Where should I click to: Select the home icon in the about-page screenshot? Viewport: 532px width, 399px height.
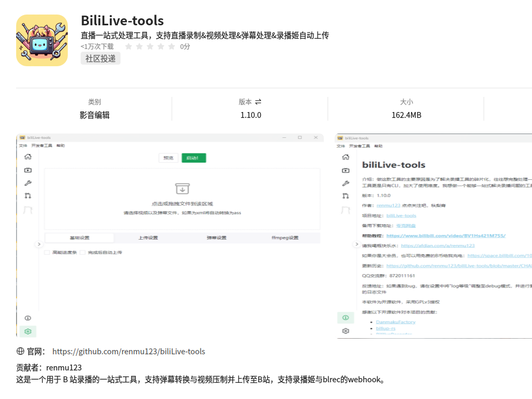[346, 157]
